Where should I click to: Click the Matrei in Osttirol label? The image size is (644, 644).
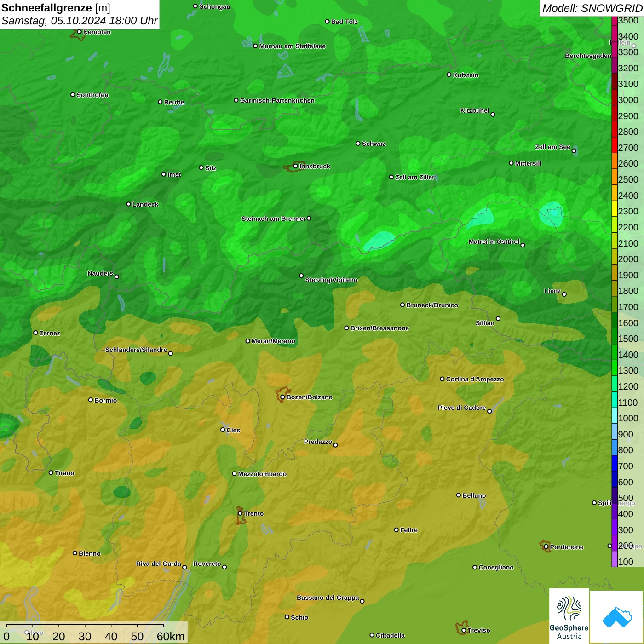click(x=494, y=241)
